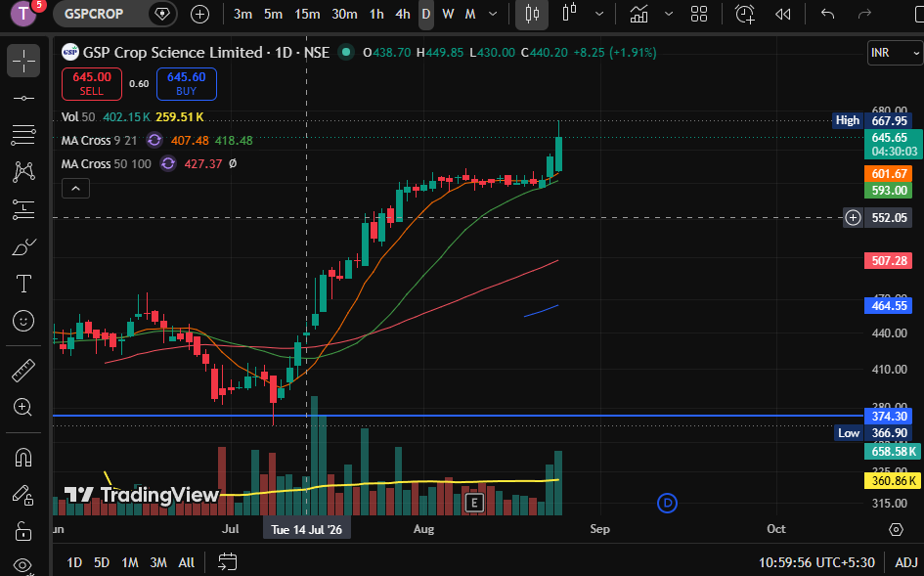Open user profile avatar menu
Viewport: 924px width, 576px height.
pos(23,14)
